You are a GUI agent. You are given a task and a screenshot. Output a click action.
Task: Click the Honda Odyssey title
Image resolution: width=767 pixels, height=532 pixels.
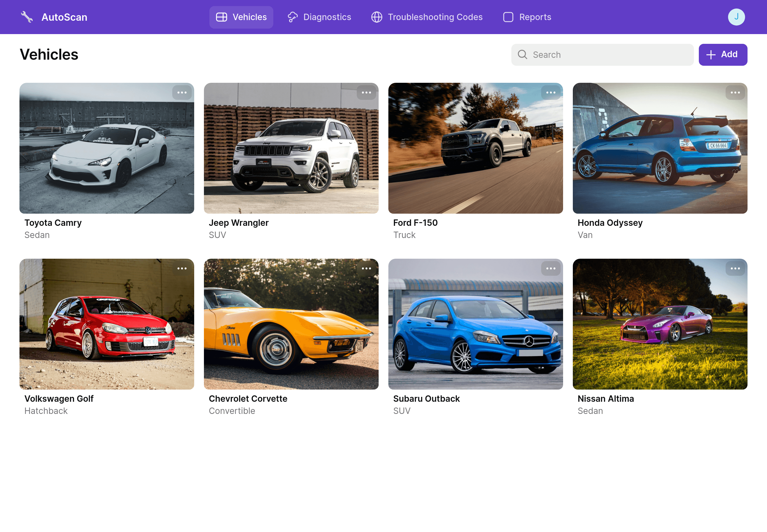click(x=610, y=223)
